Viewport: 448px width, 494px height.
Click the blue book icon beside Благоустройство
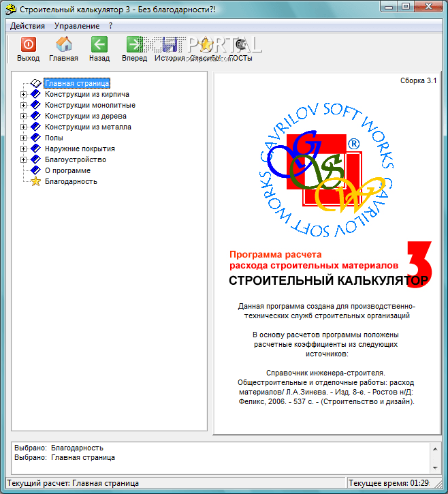(35, 159)
